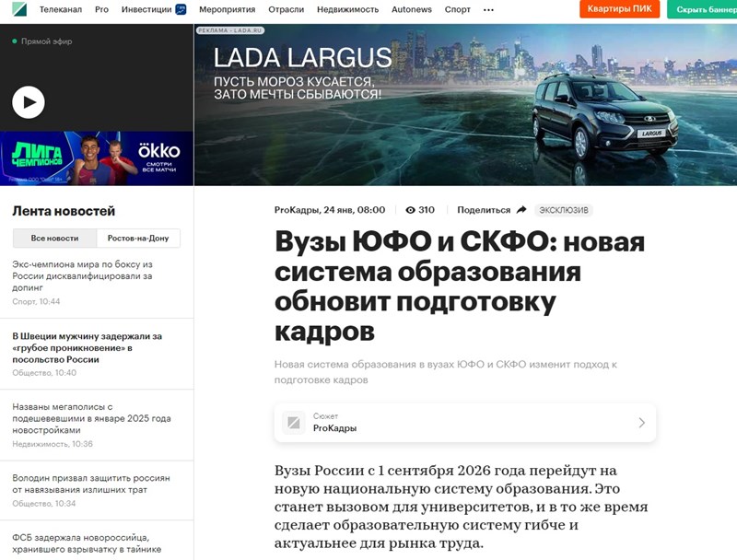Click the РЕКЛАМА LADA.RU ad label
This screenshot has height=560, width=737.
(x=229, y=30)
